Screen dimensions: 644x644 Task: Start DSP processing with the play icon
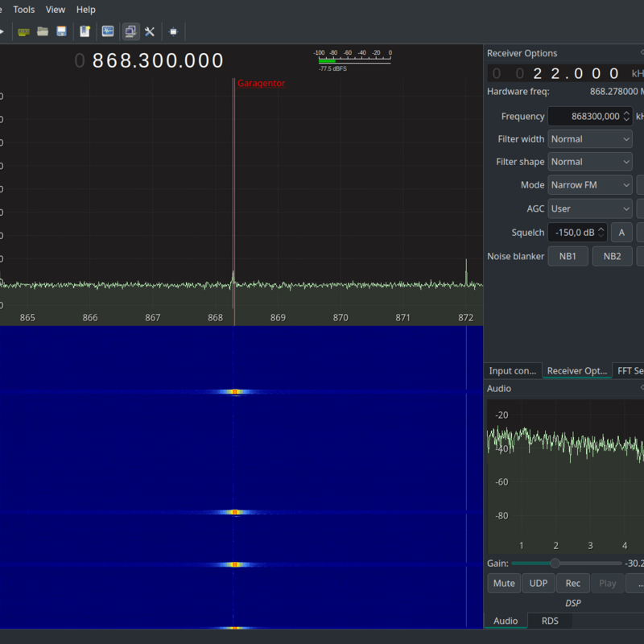(x=2, y=31)
